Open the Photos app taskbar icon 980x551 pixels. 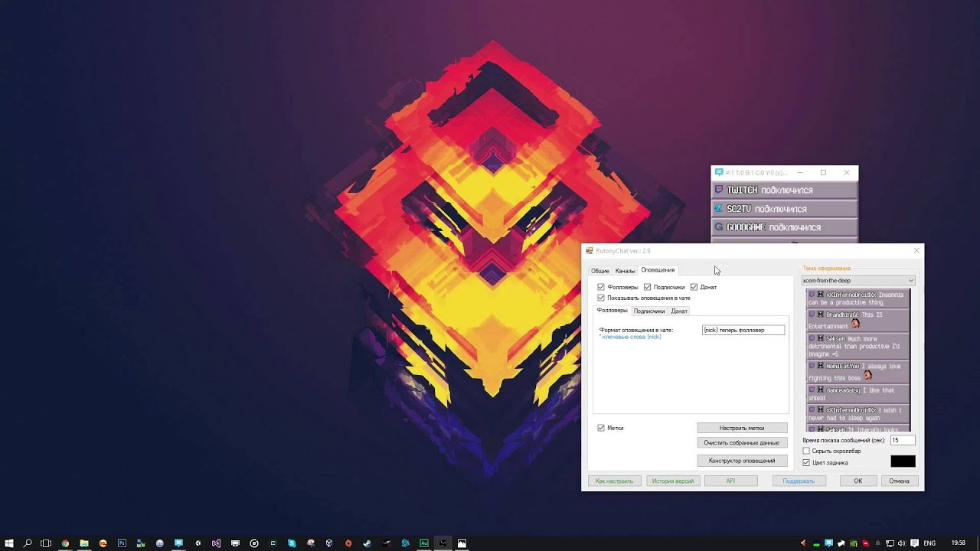click(x=462, y=543)
